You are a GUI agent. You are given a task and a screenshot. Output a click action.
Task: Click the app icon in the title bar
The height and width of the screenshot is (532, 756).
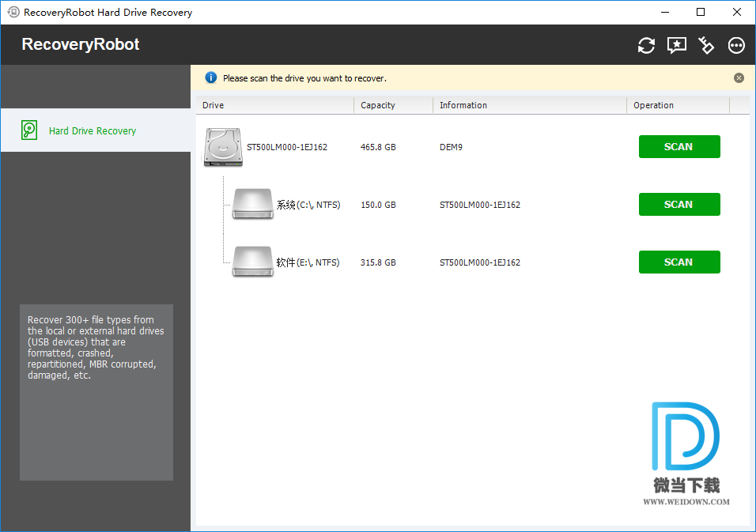(13, 12)
